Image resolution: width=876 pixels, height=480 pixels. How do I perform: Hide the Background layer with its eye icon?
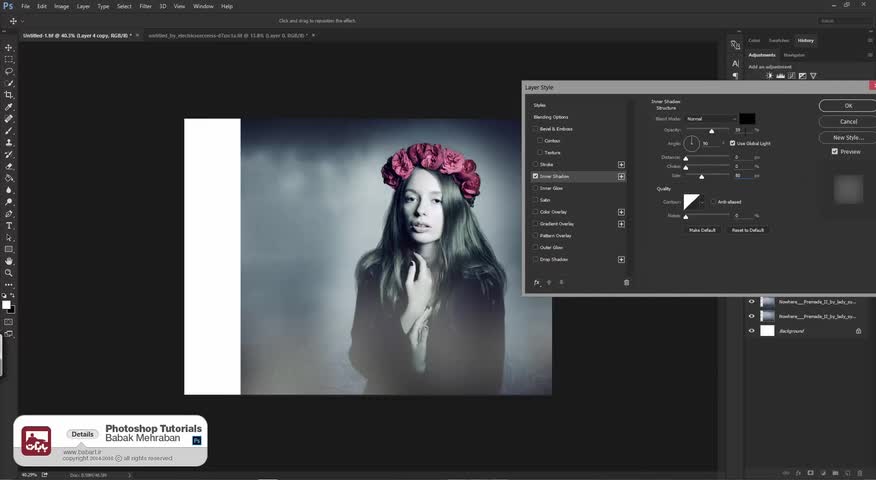point(751,331)
